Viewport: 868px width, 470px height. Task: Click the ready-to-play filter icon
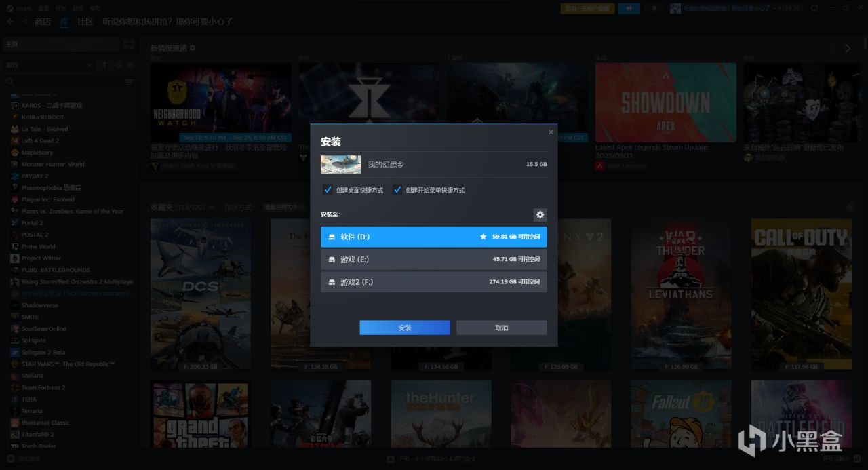pyautogui.click(x=131, y=65)
